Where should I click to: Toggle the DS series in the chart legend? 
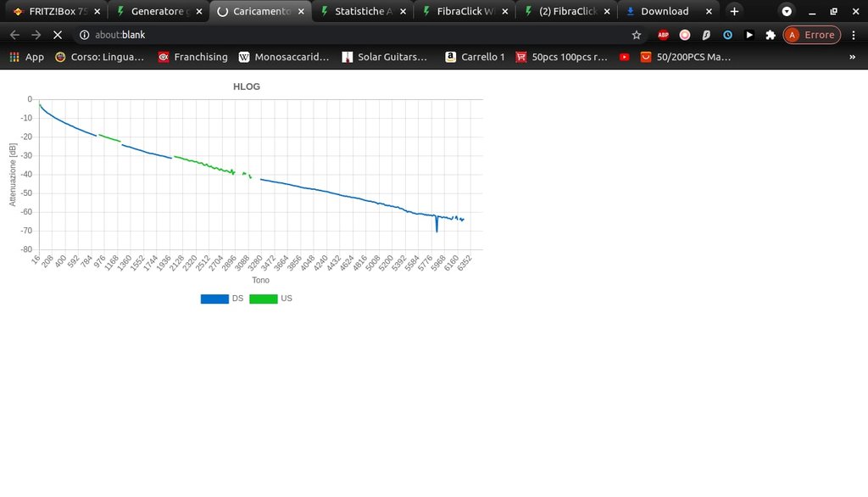point(237,299)
